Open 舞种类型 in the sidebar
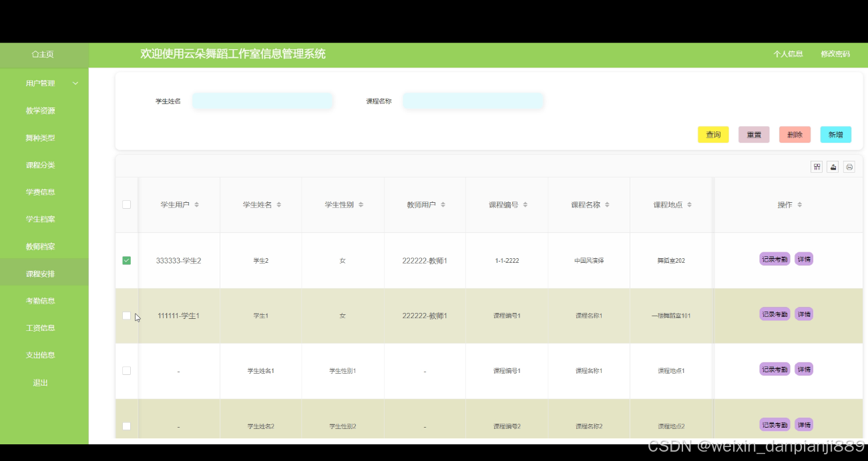Screen dimensions: 868x461 tap(44, 138)
